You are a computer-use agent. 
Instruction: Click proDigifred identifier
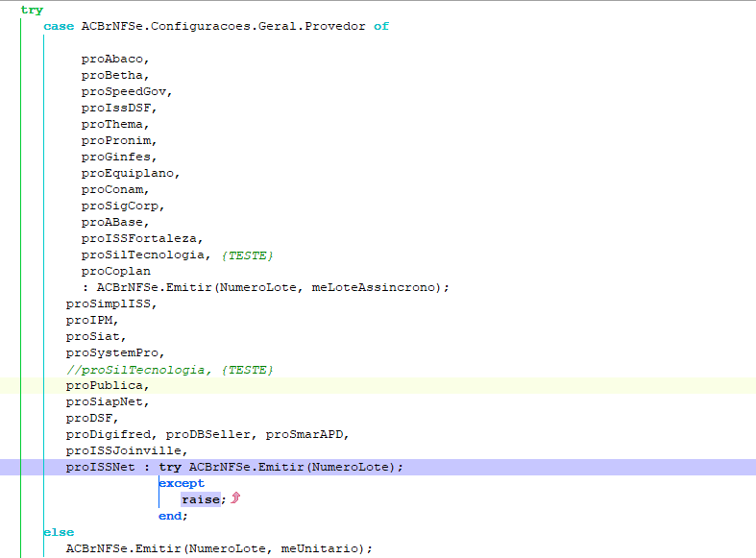pos(109,435)
